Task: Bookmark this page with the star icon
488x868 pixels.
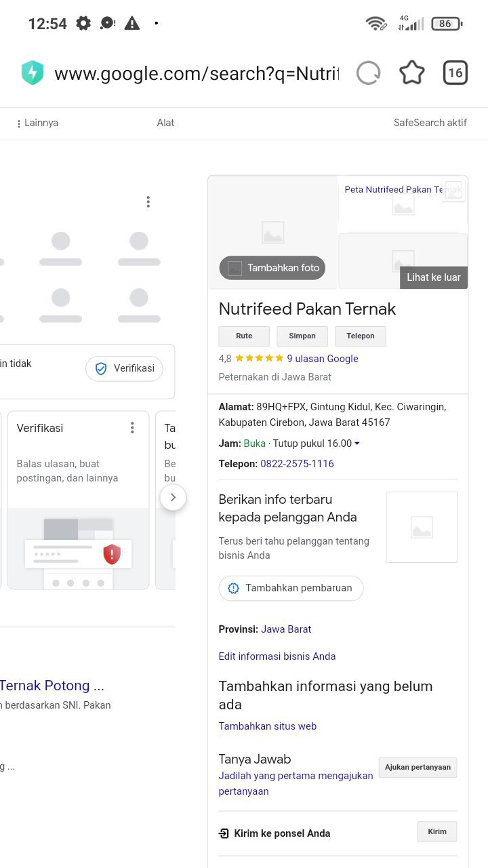Action: pos(412,73)
